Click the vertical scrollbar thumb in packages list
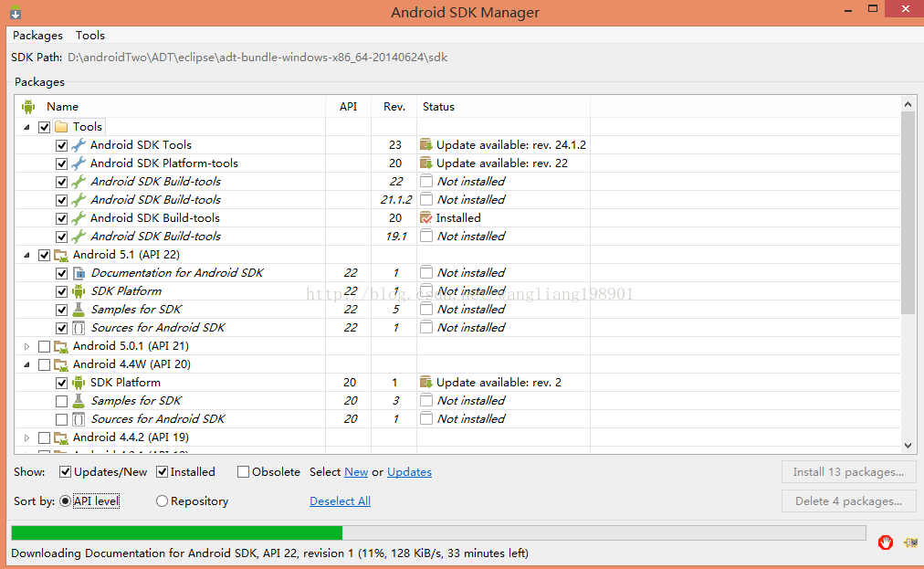The height and width of the screenshot is (569, 924). pos(908,212)
